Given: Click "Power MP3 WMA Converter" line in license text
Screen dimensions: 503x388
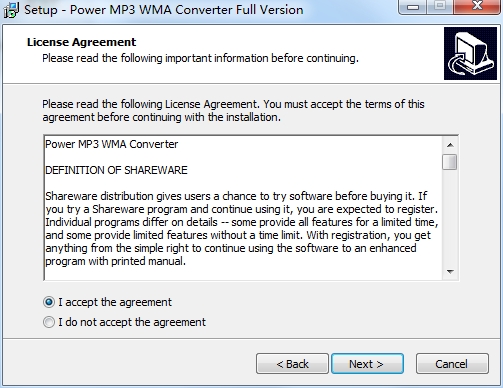Looking at the screenshot, I should tap(112, 144).
